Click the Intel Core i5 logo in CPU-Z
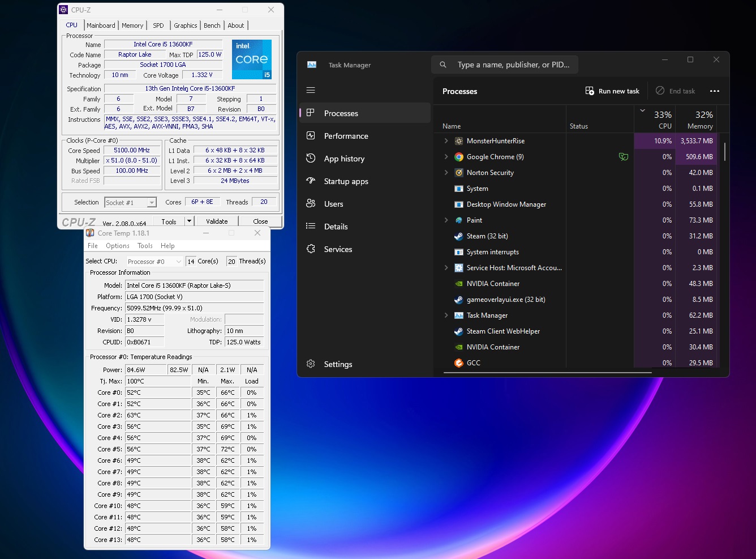This screenshot has height=559, width=756. [x=252, y=59]
